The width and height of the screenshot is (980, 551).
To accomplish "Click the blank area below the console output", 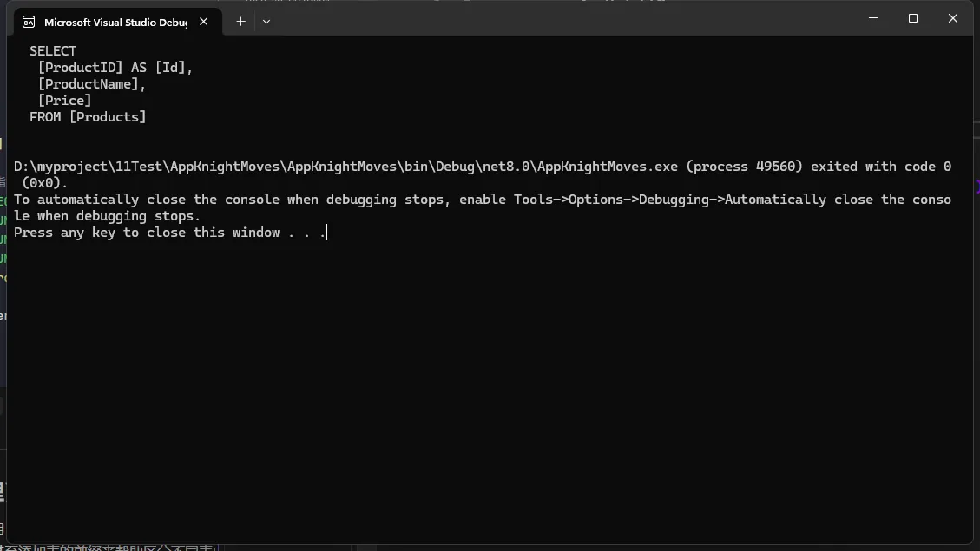I will (x=486, y=390).
